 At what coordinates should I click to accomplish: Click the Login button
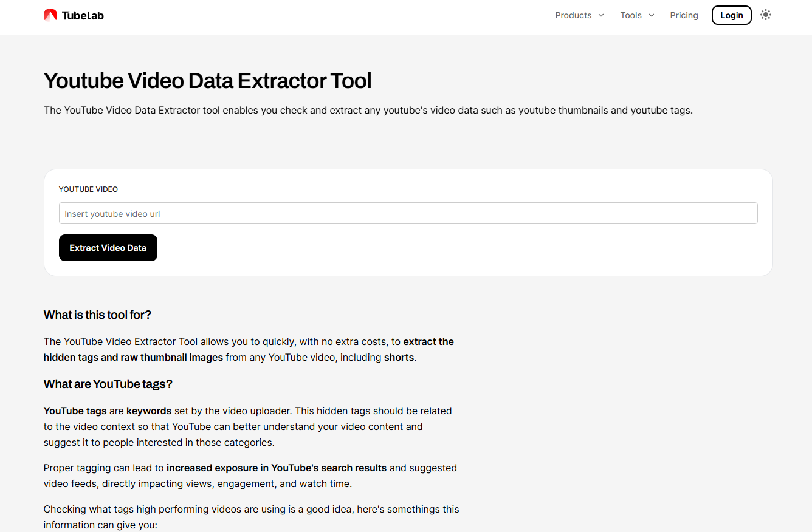click(x=731, y=15)
